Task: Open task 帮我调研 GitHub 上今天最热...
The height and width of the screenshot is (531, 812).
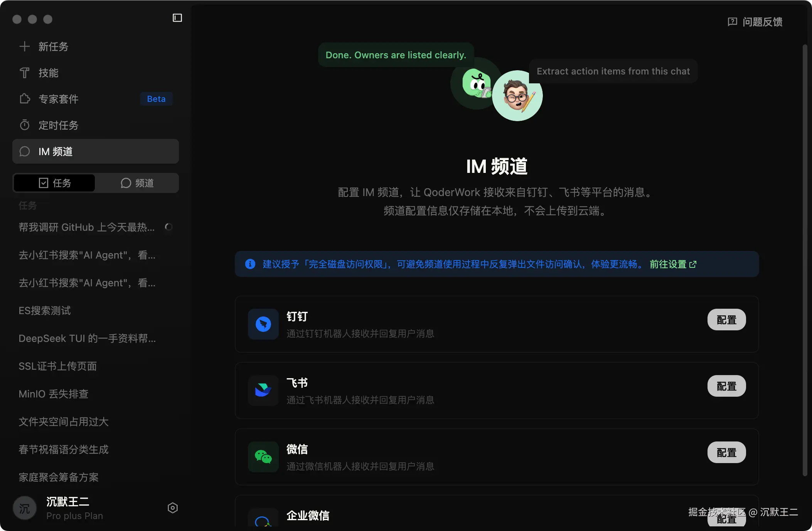Action: (x=96, y=227)
